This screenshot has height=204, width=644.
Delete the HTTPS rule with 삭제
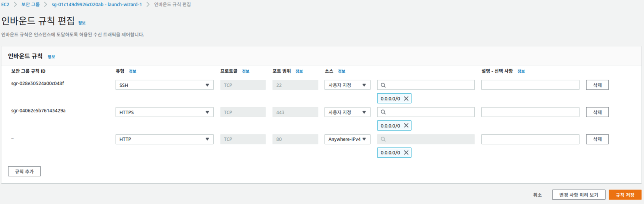point(597,112)
